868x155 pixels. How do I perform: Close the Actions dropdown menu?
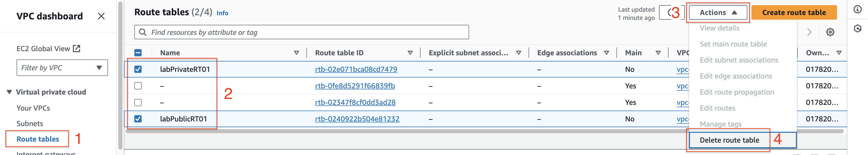click(718, 12)
